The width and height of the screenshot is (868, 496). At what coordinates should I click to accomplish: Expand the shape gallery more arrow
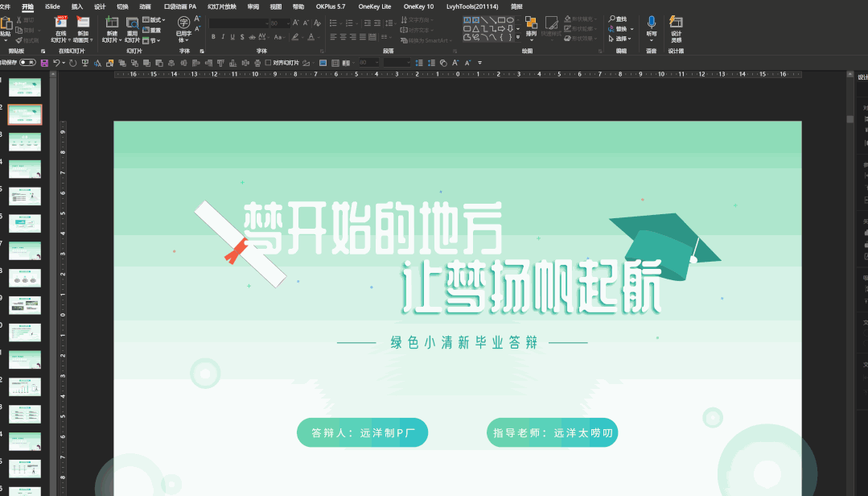pos(518,38)
